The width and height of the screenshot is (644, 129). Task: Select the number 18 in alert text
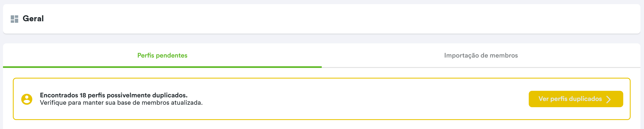[83, 95]
